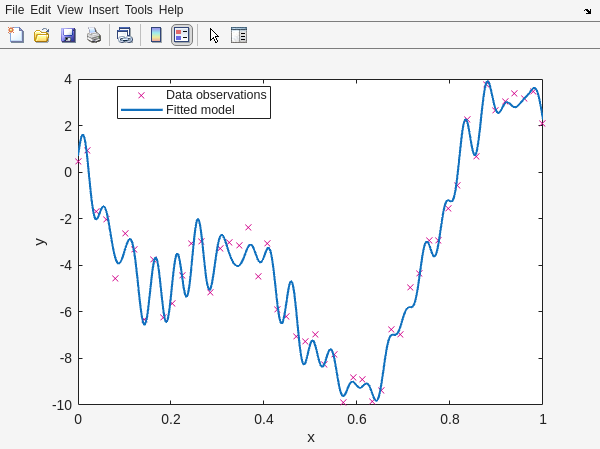Screen dimensions: 600x449
Task: Save the figure using the floppy disk icon
Action: point(68,35)
